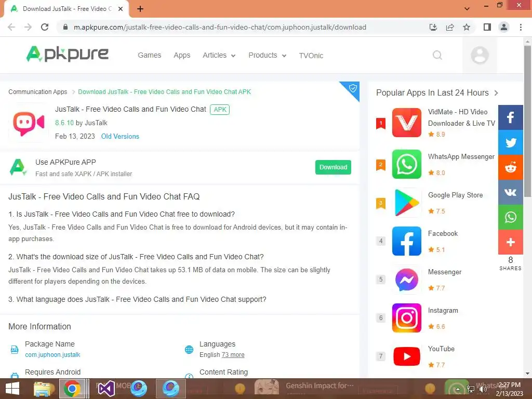
Task: Click the install app icon in address bar
Action: pos(433,27)
